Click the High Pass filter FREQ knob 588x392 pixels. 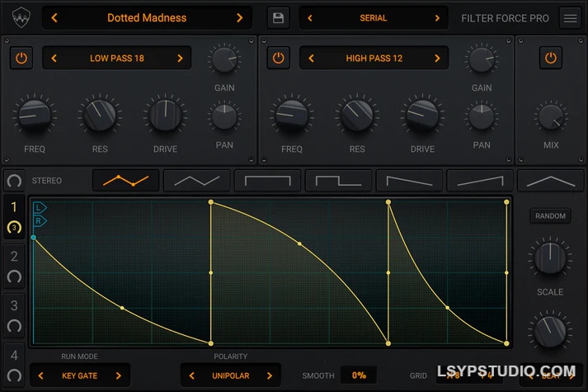click(x=292, y=116)
